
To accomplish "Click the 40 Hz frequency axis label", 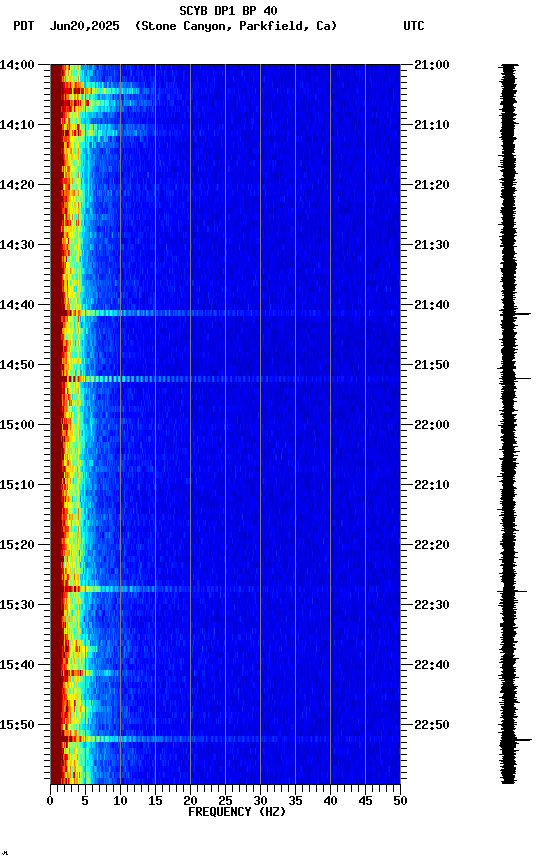I will pos(331,802).
